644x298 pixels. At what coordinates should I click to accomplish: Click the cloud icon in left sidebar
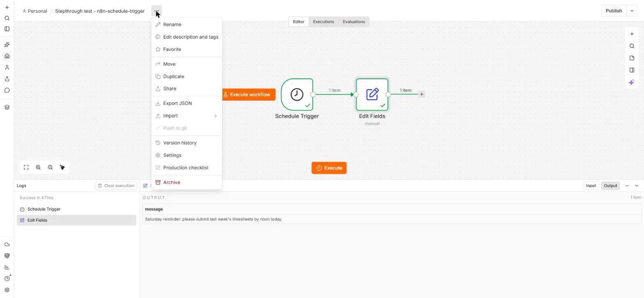tap(7, 244)
